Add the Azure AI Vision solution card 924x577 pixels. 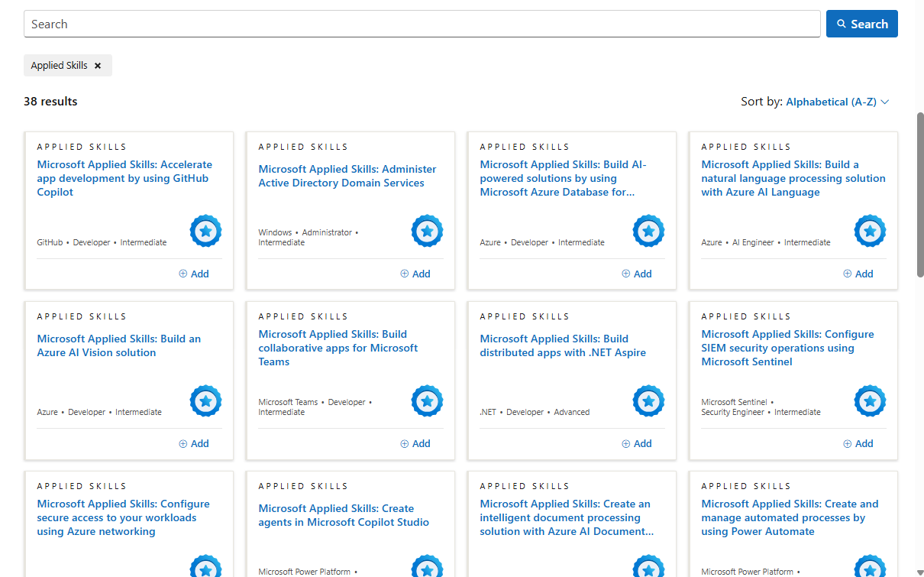click(194, 443)
